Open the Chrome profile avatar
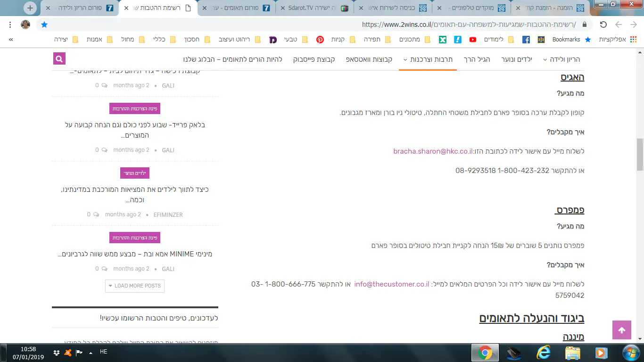The image size is (644, 362). pos(25,25)
